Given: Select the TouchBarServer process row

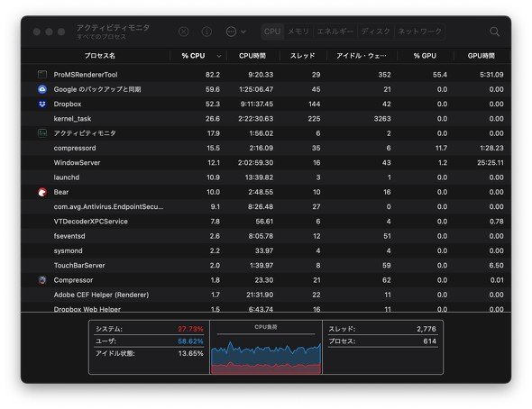Looking at the screenshot, I should point(266,266).
